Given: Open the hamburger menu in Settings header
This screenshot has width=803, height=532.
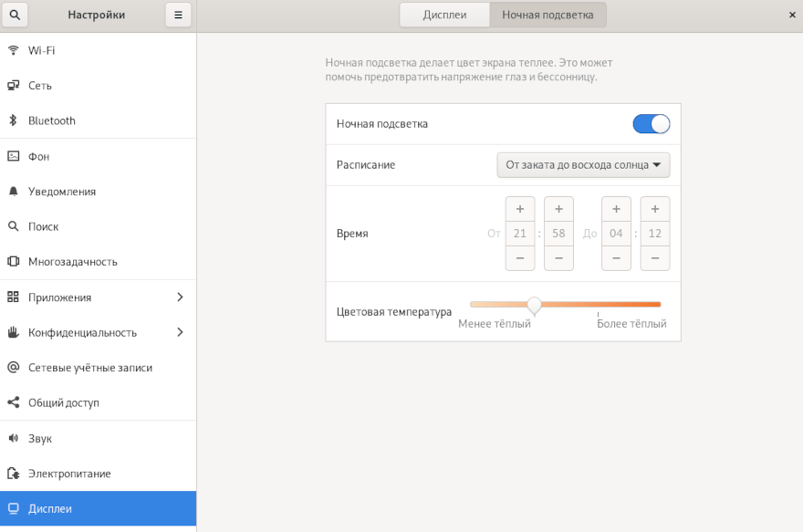Looking at the screenshot, I should click(178, 15).
